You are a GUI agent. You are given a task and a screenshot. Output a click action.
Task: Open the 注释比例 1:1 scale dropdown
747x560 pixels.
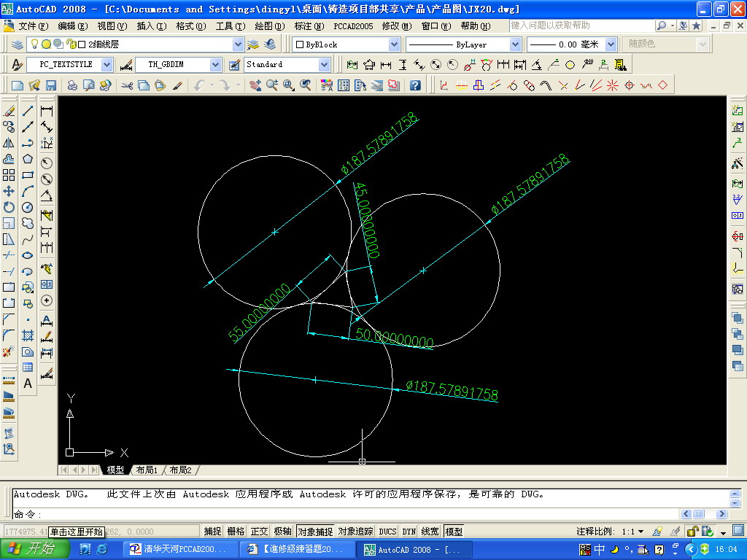click(x=640, y=532)
